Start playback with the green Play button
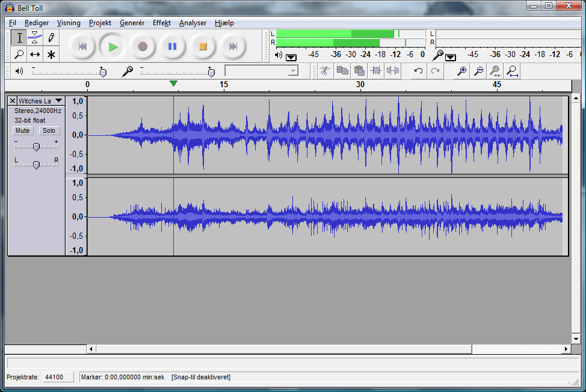This screenshot has height=392, width=586. click(113, 46)
